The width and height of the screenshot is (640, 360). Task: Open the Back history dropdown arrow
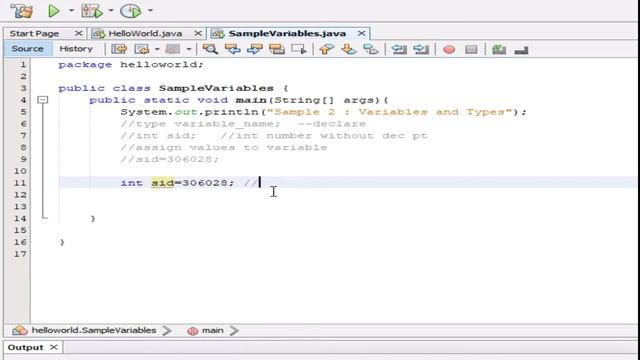(157, 49)
